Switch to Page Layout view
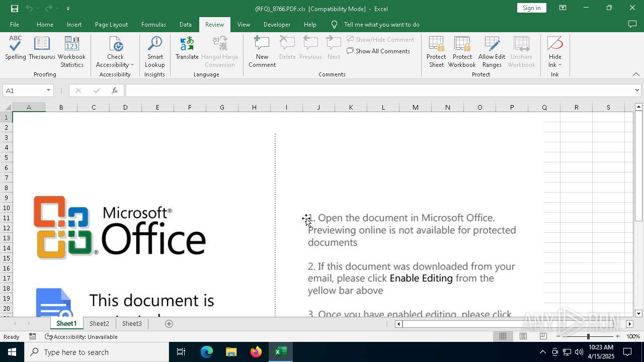This screenshot has height=362, width=644. pos(523,336)
